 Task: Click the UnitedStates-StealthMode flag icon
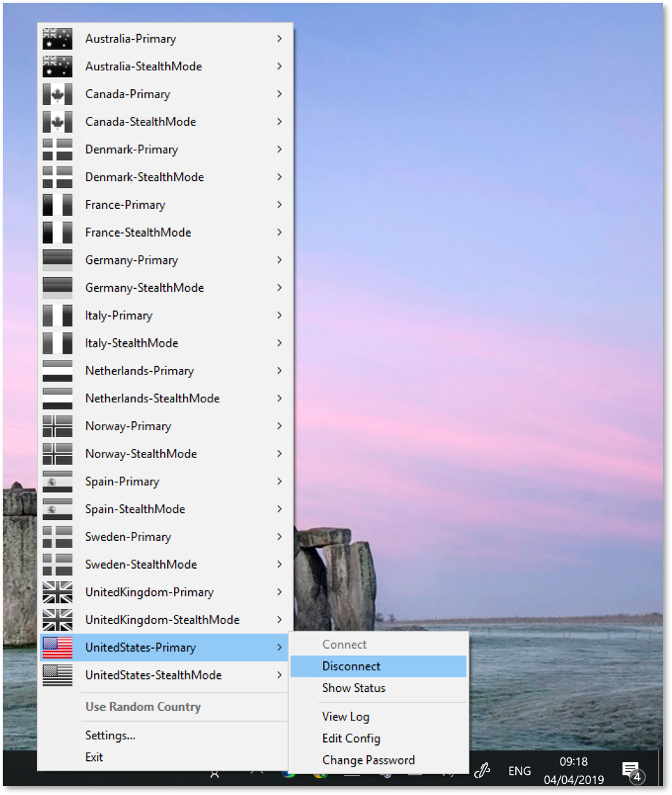(x=57, y=675)
